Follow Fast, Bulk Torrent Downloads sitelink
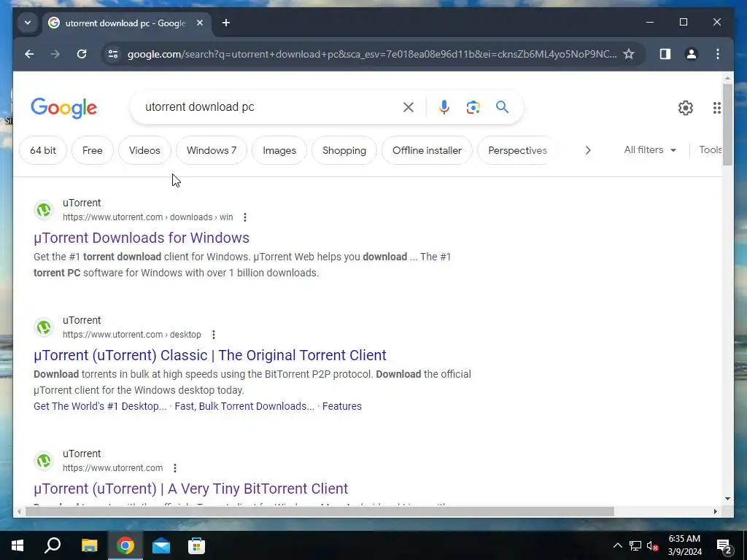Screen dimensions: 747x560 point(244,406)
